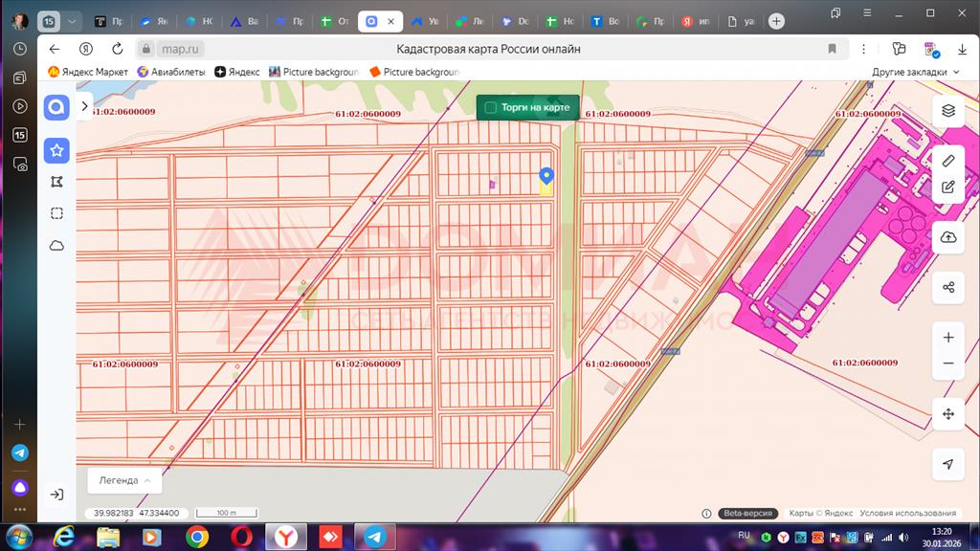This screenshot has height=551, width=980.
Task: Zoom in on the map
Action: 947,338
